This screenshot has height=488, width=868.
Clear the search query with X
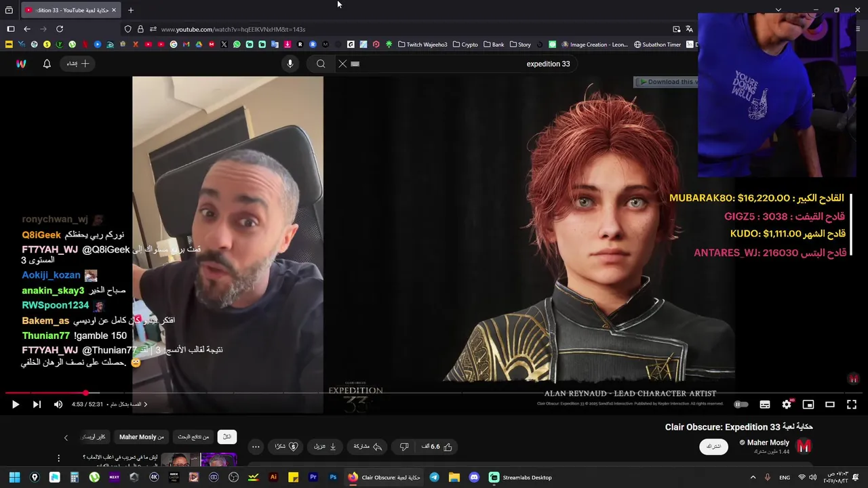click(x=342, y=64)
